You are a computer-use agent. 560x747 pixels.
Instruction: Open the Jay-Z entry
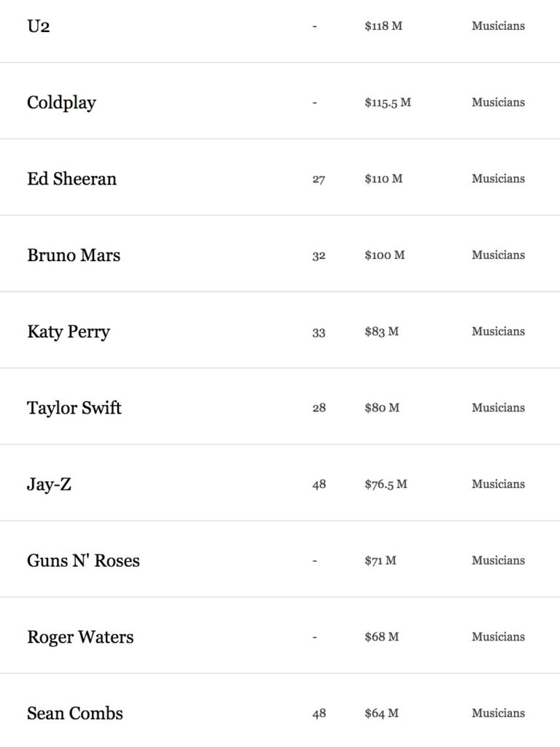coord(49,484)
